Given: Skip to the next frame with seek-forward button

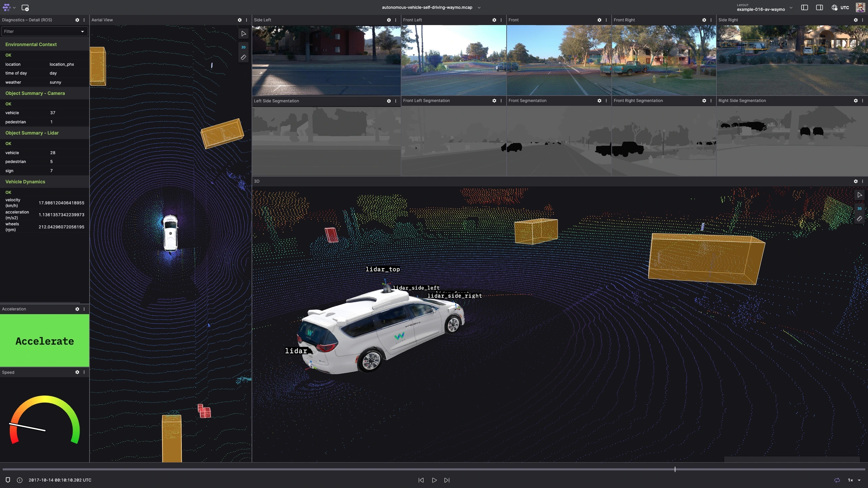Looking at the screenshot, I should [447, 480].
